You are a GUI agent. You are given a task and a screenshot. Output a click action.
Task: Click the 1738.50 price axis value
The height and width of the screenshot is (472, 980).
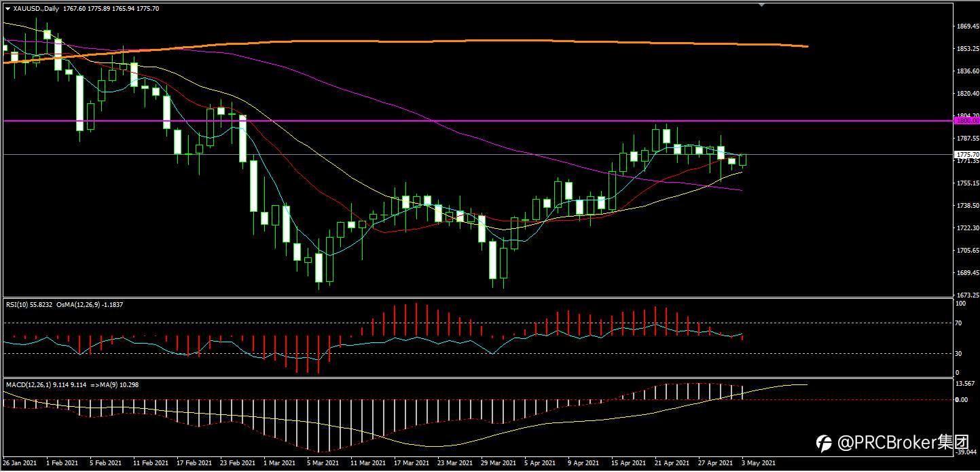click(966, 205)
